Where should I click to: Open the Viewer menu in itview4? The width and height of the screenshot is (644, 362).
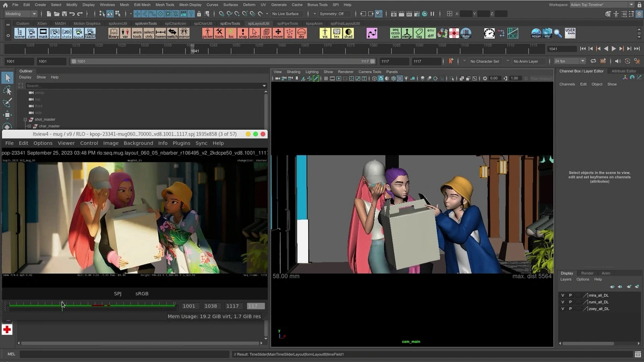click(66, 143)
